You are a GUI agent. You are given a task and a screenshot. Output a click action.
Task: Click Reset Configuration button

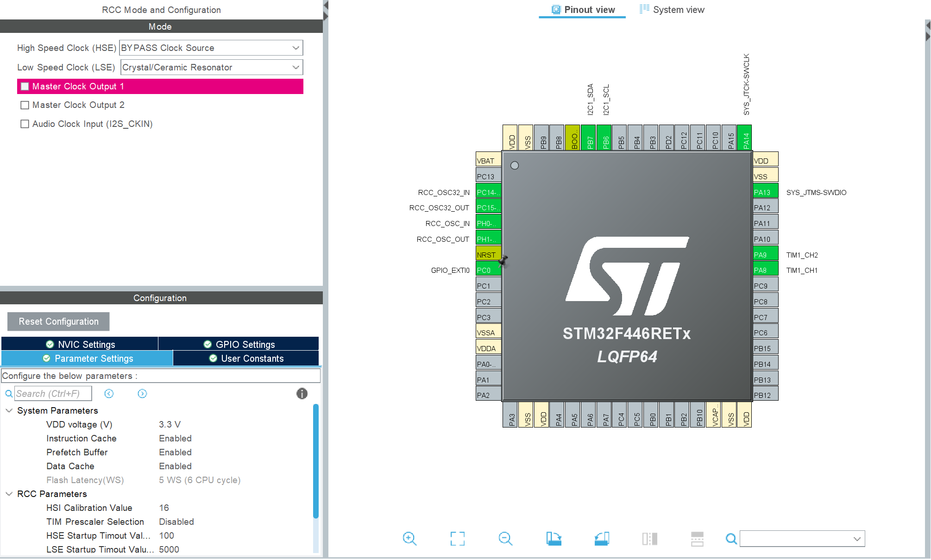[58, 321]
